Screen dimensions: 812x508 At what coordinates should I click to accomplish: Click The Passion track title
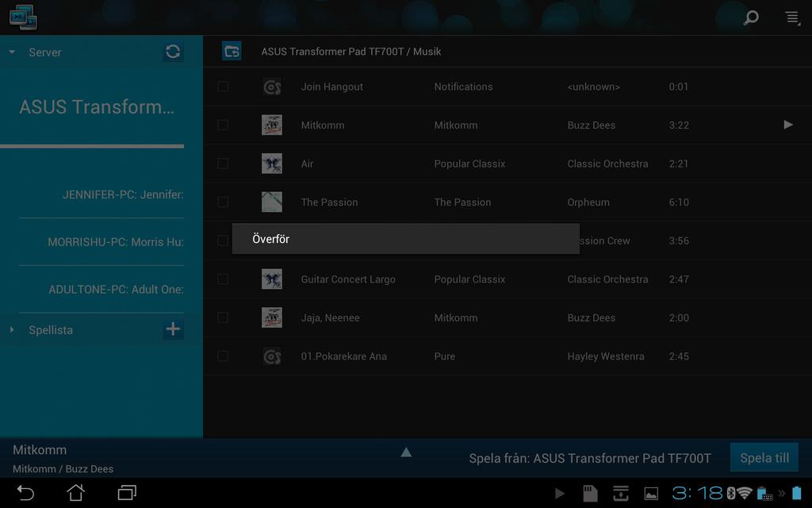click(329, 202)
